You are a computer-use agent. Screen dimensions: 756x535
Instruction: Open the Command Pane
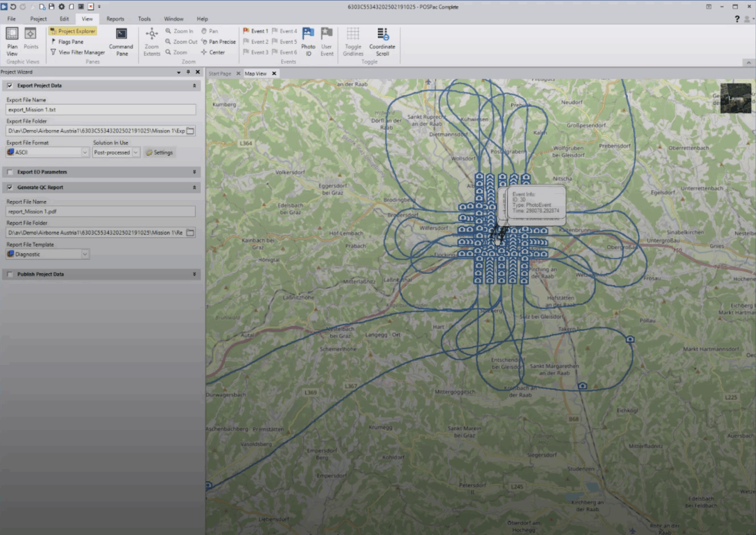pyautogui.click(x=121, y=42)
